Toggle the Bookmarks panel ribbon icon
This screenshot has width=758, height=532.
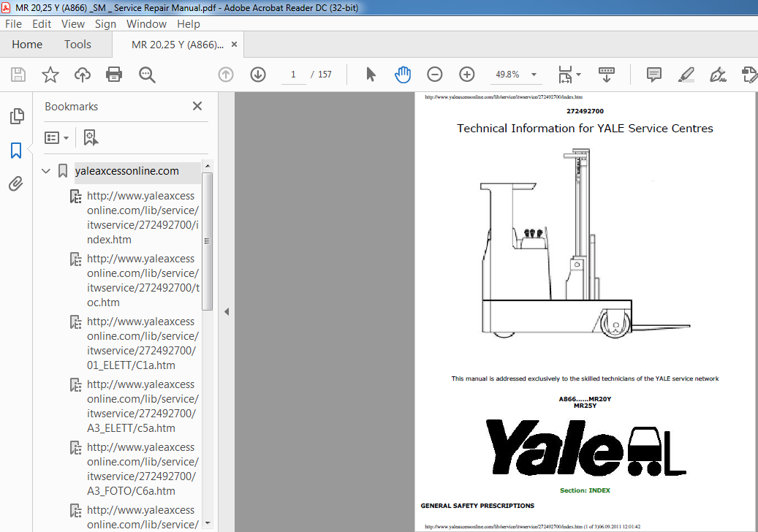16,151
